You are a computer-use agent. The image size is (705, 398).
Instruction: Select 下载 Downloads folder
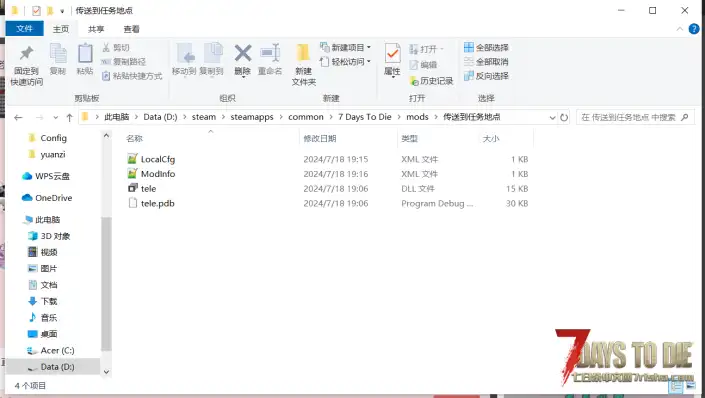click(43, 301)
